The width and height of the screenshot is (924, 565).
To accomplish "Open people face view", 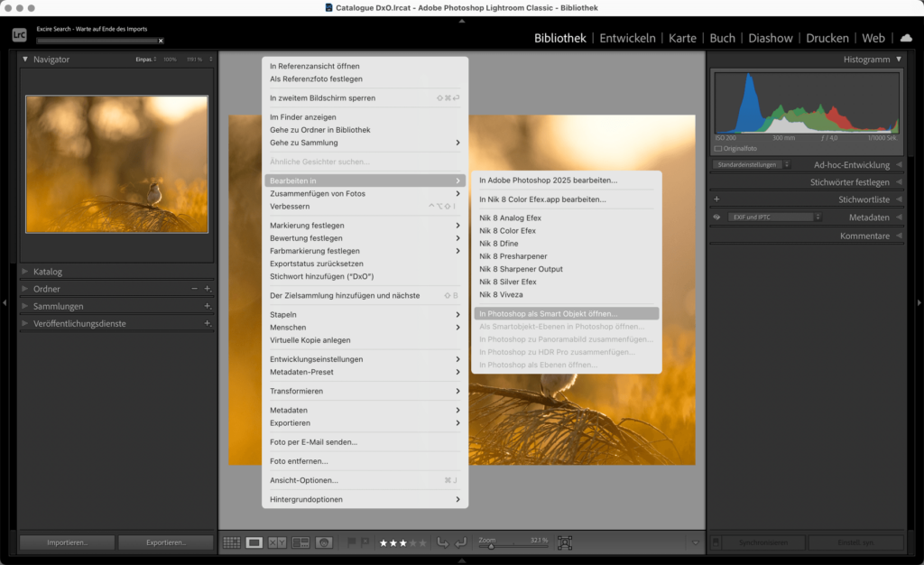I will pos(324,542).
